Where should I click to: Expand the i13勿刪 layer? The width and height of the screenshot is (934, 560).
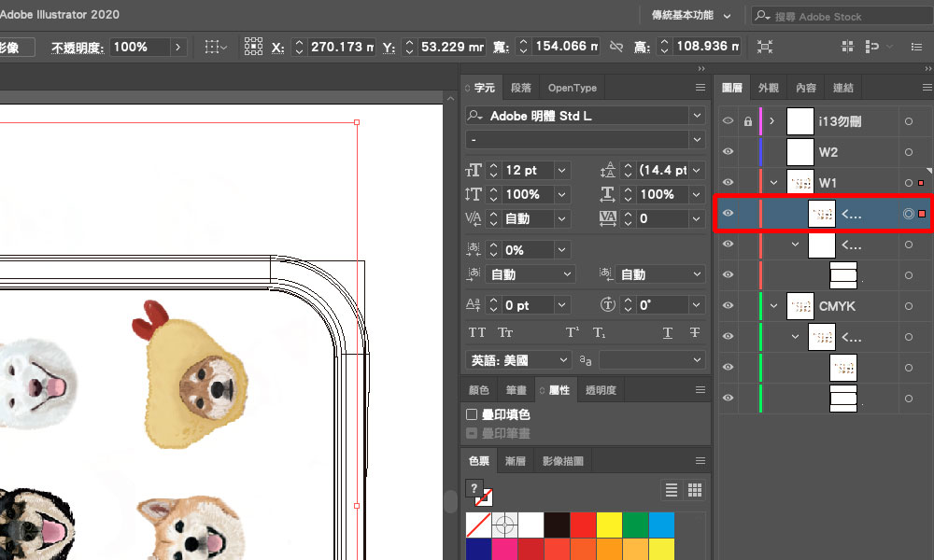tap(772, 121)
